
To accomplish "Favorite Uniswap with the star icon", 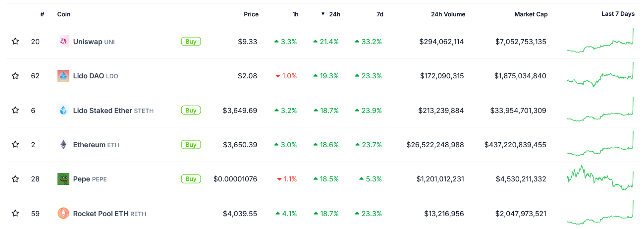I will (15, 42).
